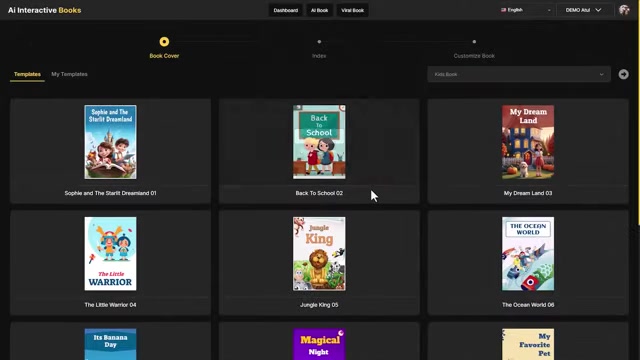Jump to the Index step dot
This screenshot has height=360, width=640.
point(319,42)
